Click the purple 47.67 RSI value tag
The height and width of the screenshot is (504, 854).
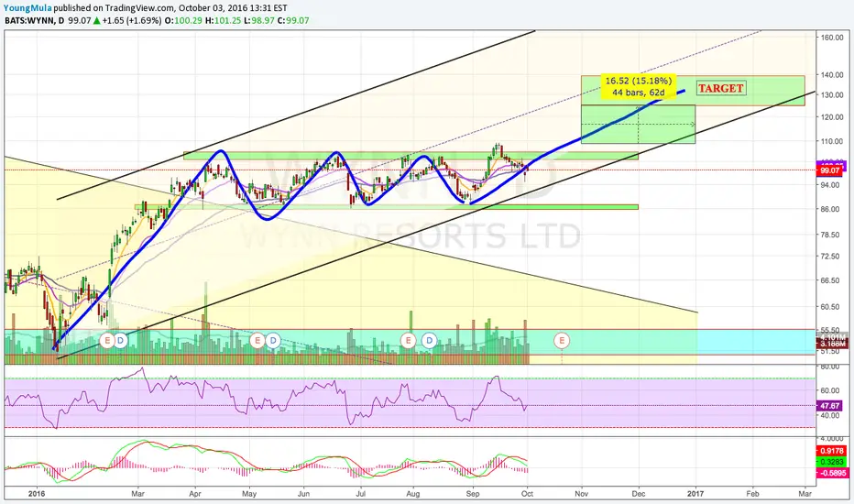830,406
